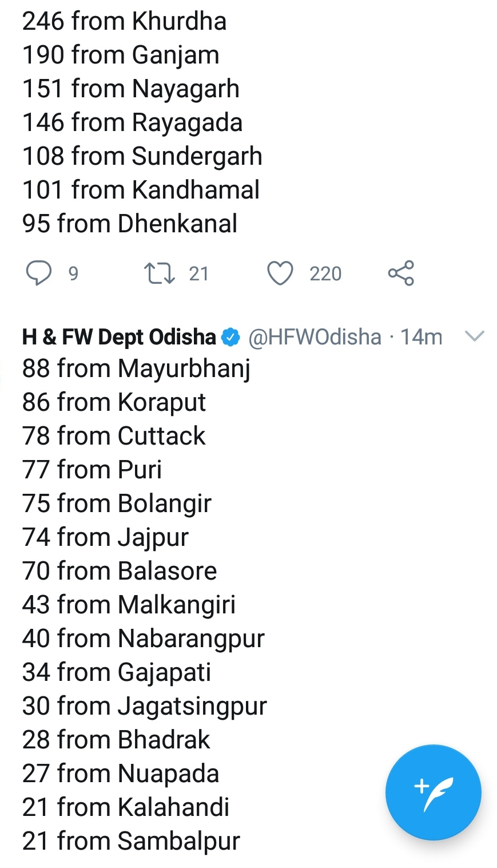Screen dimensions: 497x868
Task: Tap the reply count 9
Action: (73, 274)
